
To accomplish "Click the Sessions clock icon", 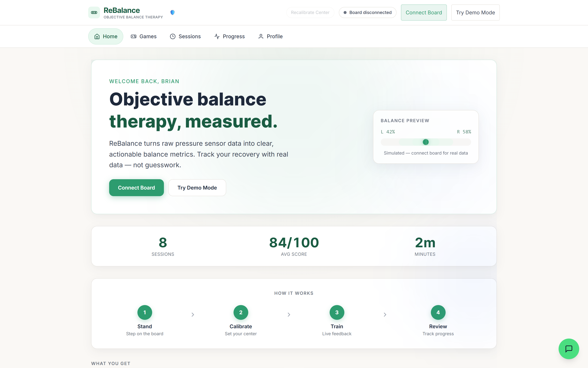I will pos(173,36).
